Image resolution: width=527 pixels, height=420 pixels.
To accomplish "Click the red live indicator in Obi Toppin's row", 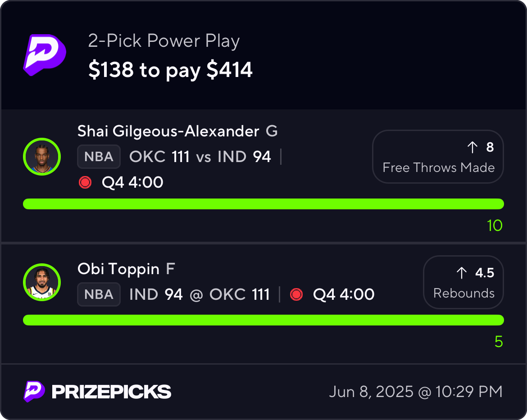I will click(296, 295).
